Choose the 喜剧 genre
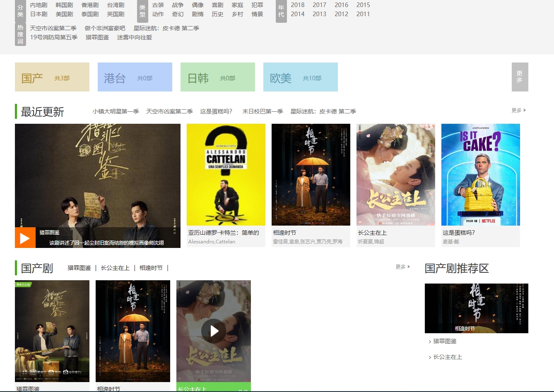Image resolution: width=554 pixels, height=392 pixels. point(218,5)
